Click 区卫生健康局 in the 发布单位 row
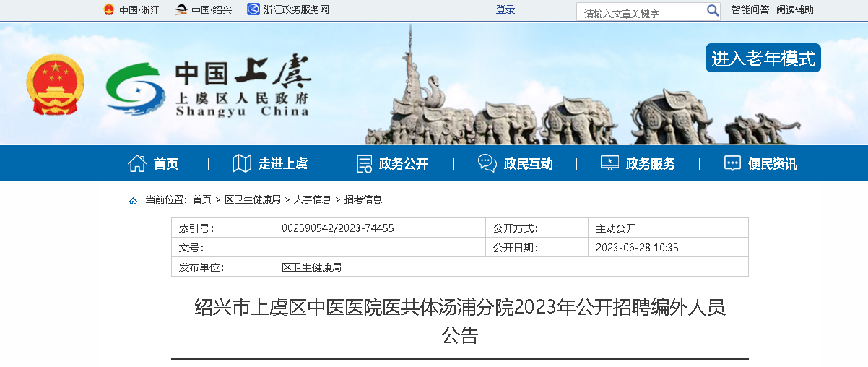 click(x=311, y=267)
